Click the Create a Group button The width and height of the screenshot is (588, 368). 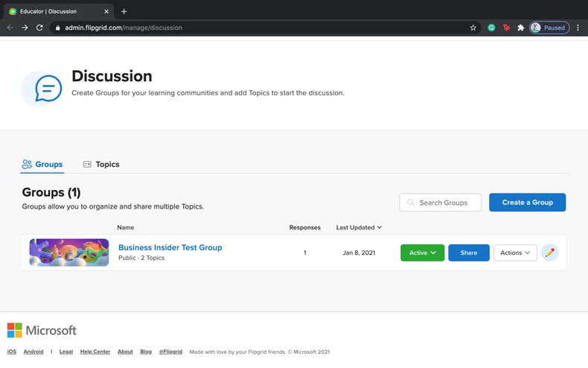point(527,203)
